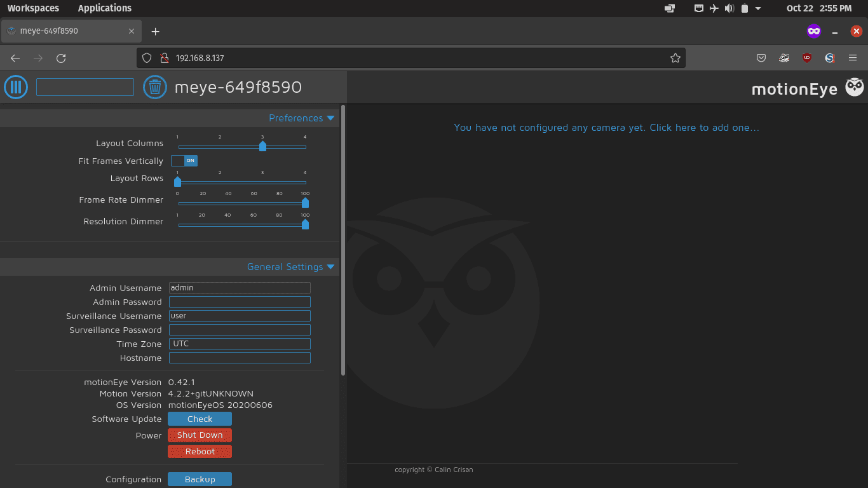Open the volume icon in system tray
The image size is (868, 488).
coord(729,8)
